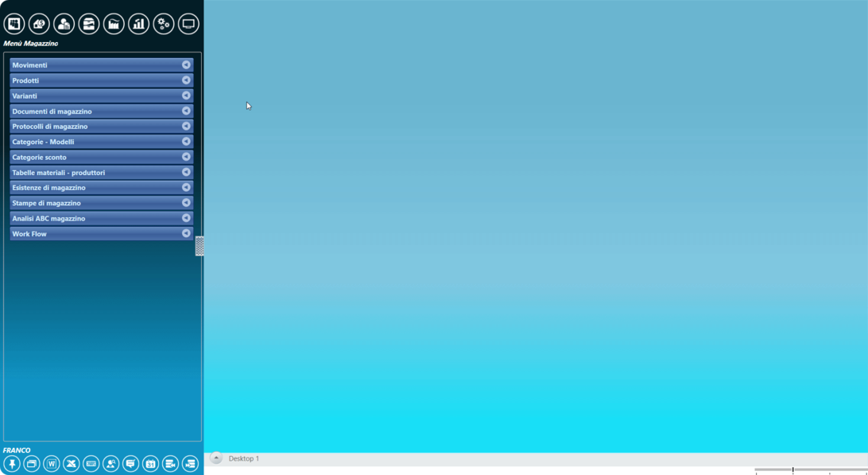Open the calendar 31 icon
This screenshot has height=475, width=868.
150,463
